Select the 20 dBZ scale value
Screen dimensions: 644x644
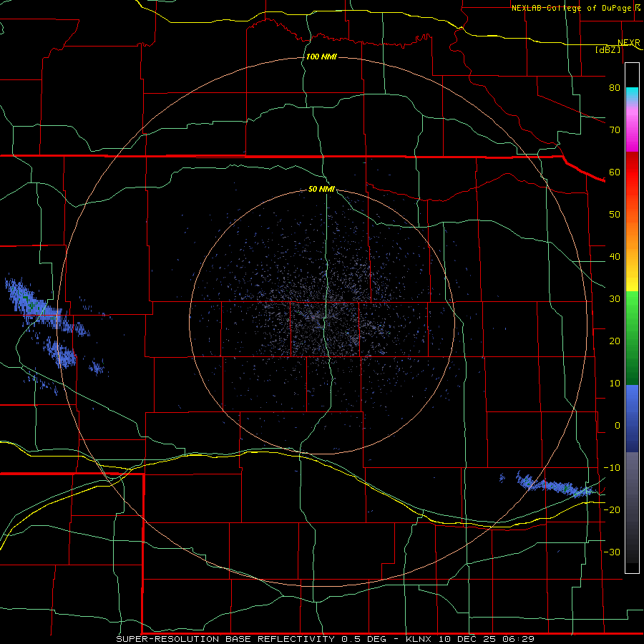[x=615, y=341]
